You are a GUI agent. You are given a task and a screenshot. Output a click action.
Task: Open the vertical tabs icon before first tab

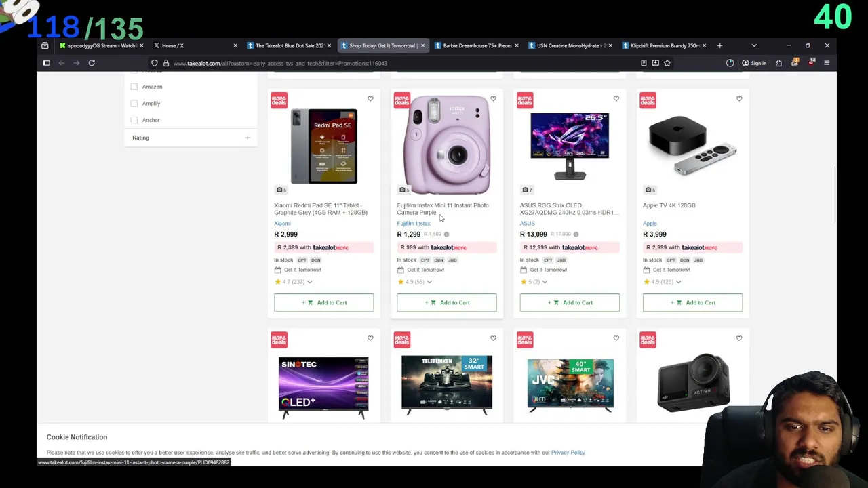click(45, 45)
